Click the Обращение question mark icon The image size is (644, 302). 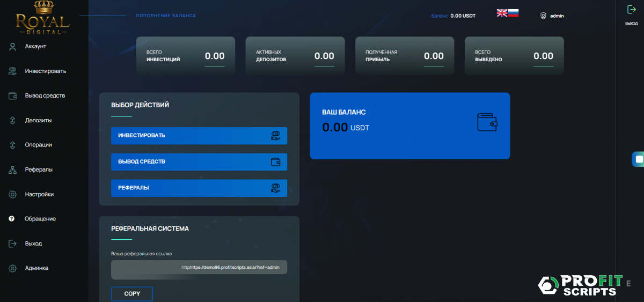pos(12,219)
